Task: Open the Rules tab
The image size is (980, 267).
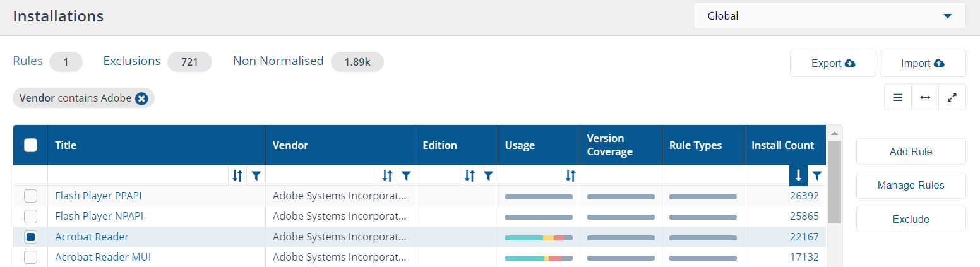Action: [28, 61]
